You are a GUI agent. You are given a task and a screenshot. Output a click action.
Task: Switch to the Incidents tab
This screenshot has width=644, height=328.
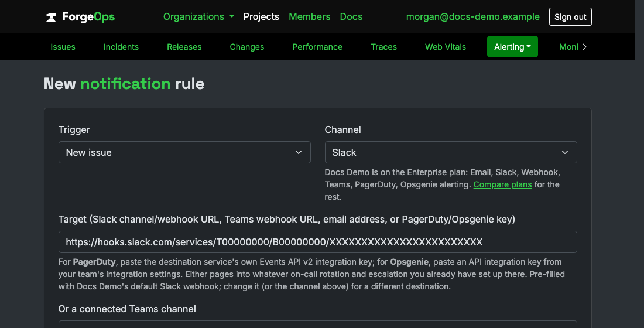[x=121, y=47]
